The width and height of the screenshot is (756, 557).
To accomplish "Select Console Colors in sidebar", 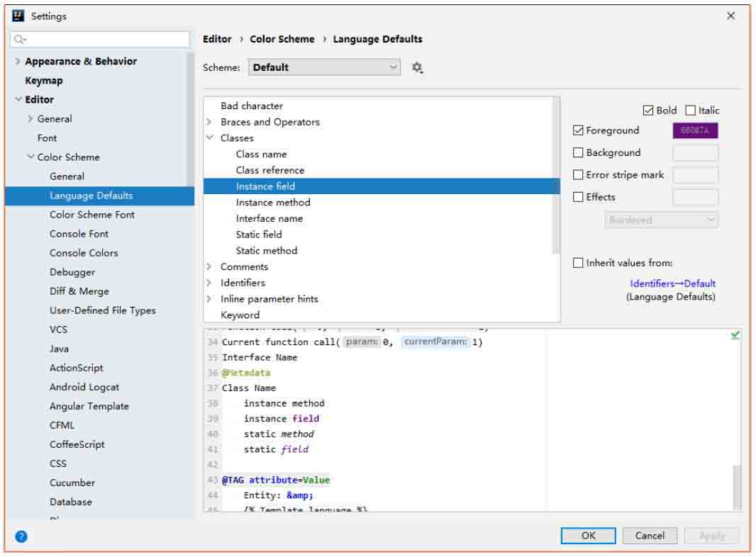I will [84, 253].
